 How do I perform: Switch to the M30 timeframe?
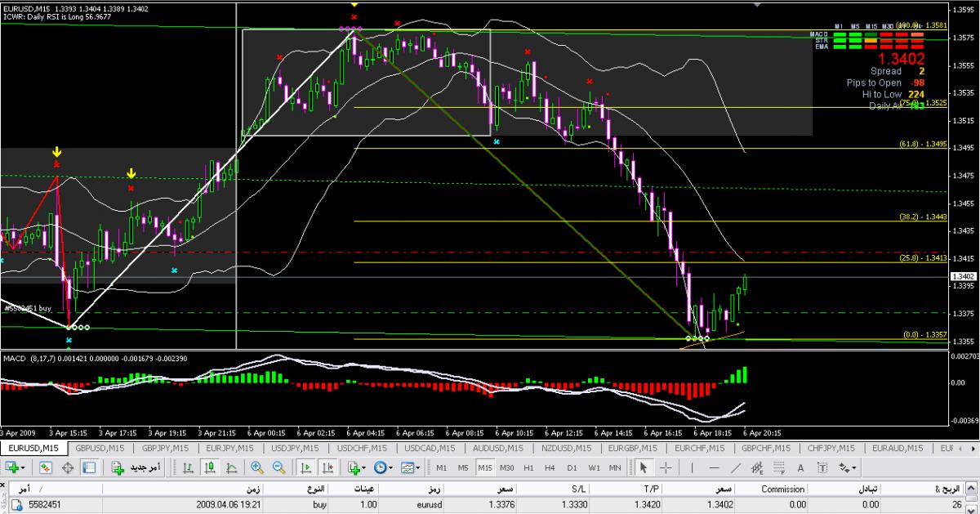tap(507, 467)
